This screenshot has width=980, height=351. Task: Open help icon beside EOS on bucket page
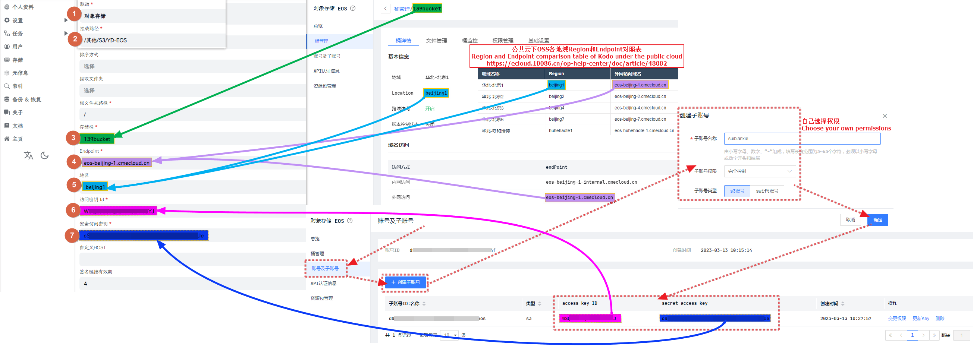pos(353,8)
